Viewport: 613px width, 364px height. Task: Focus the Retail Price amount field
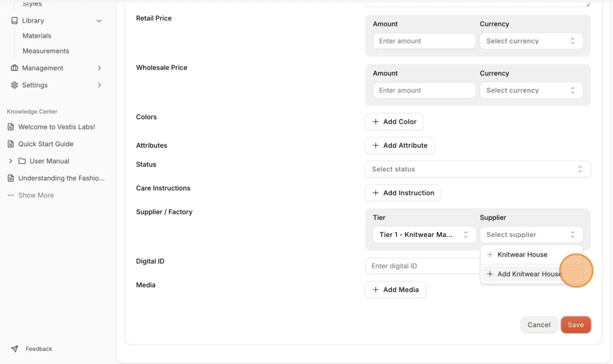(424, 41)
